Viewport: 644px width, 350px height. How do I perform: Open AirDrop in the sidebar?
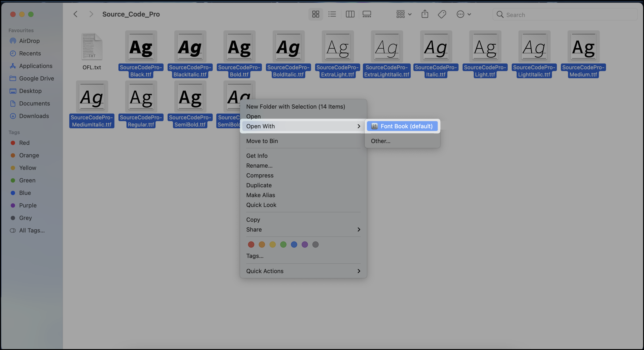29,41
